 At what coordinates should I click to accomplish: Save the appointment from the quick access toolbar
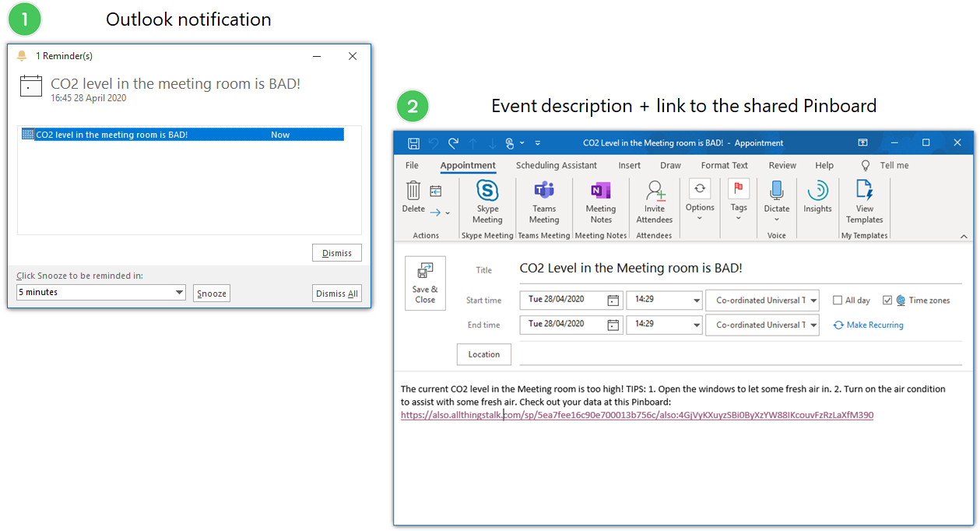point(413,143)
